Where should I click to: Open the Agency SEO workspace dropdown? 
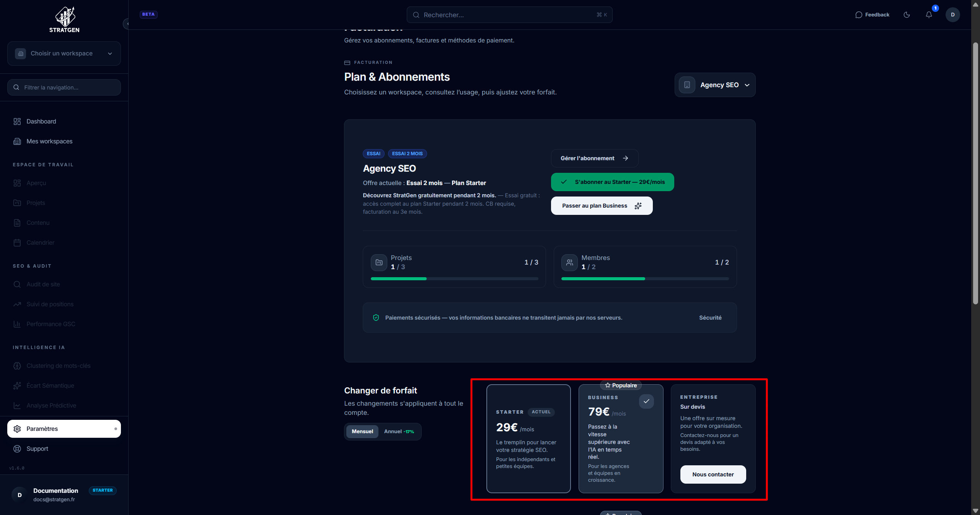pos(715,84)
